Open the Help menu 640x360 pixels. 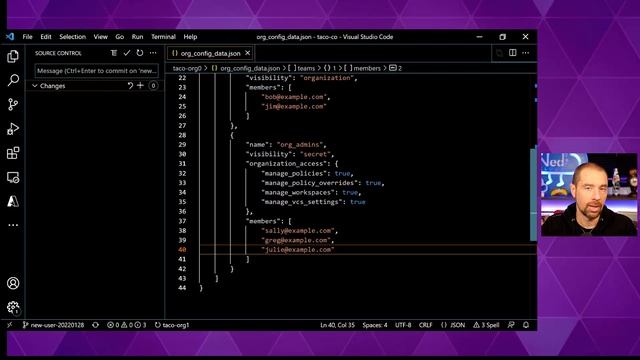tap(190, 37)
